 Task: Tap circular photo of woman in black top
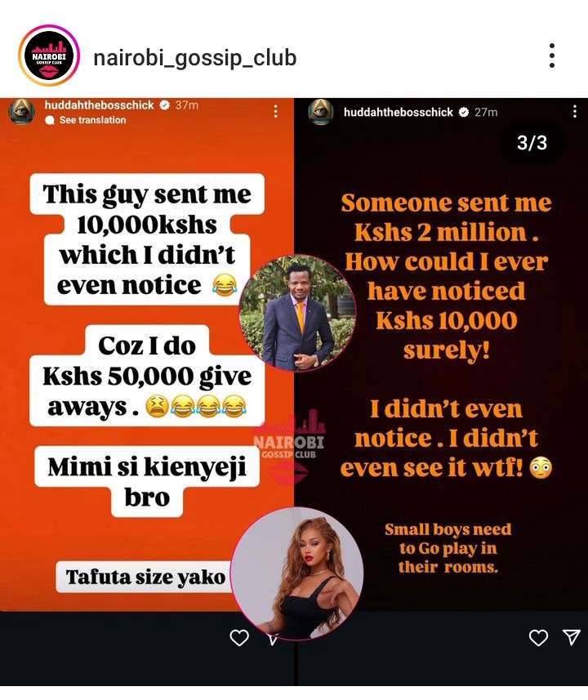(297, 573)
